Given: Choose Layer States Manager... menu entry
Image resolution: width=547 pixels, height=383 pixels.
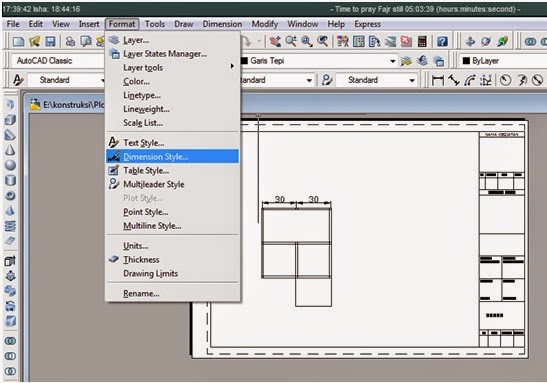Looking at the screenshot, I should pos(172,54).
